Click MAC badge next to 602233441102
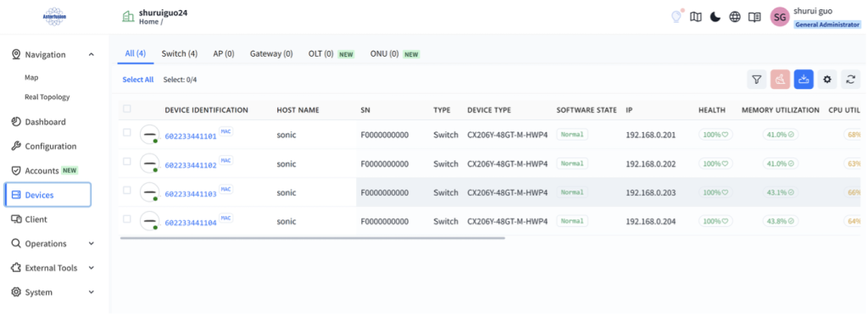868x315 pixels. (x=225, y=160)
